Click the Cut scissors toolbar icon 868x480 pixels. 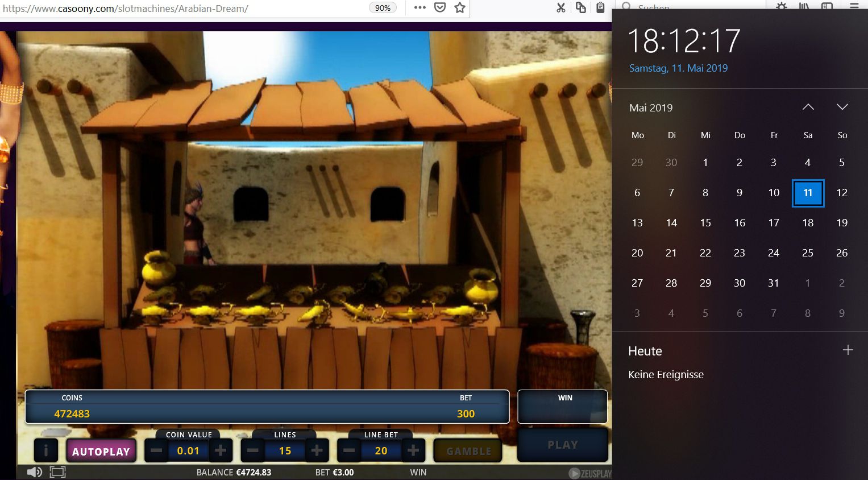click(561, 7)
